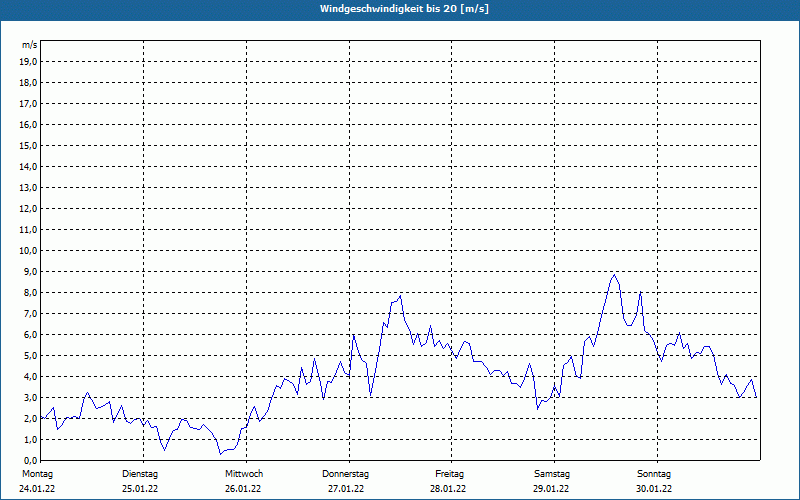This screenshot has width=800, height=500.
Task: Click the Samstag day label
Action: tap(552, 474)
